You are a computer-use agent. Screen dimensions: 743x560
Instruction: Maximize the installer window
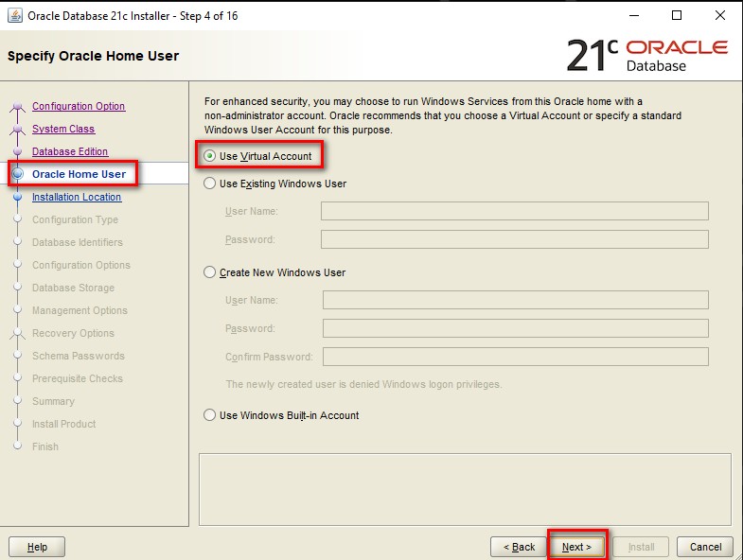click(677, 15)
